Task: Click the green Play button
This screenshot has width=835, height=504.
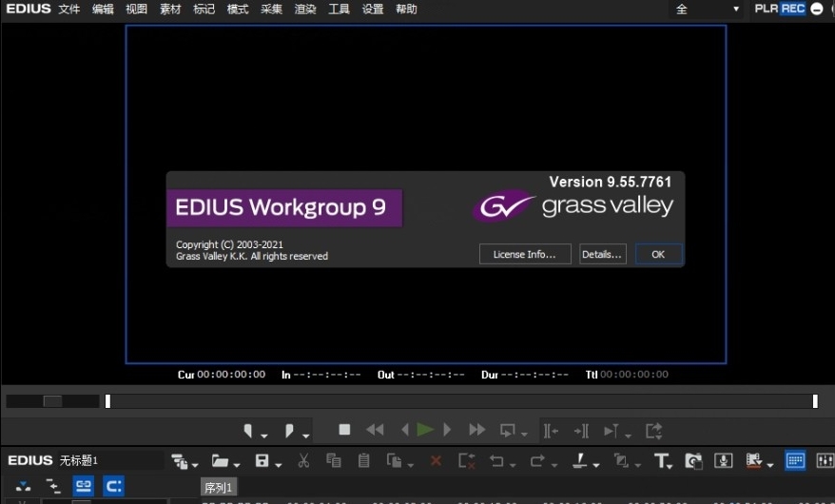Action: coord(425,430)
